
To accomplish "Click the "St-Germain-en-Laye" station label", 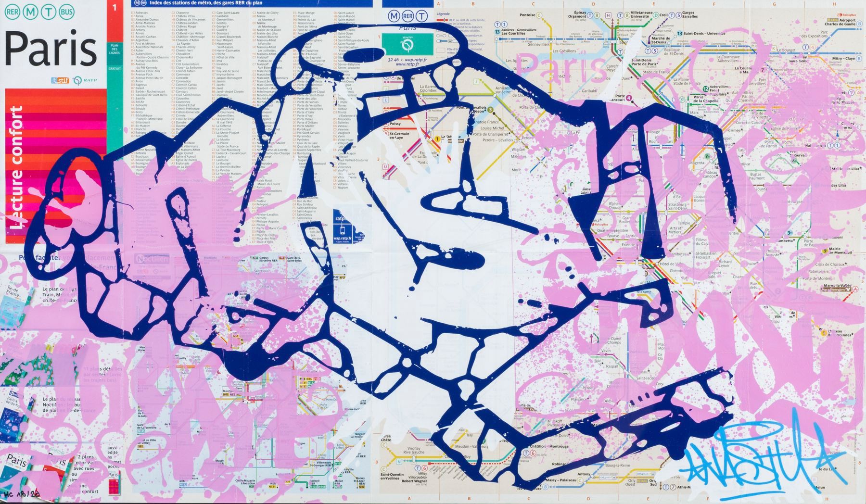I will click(399, 135).
